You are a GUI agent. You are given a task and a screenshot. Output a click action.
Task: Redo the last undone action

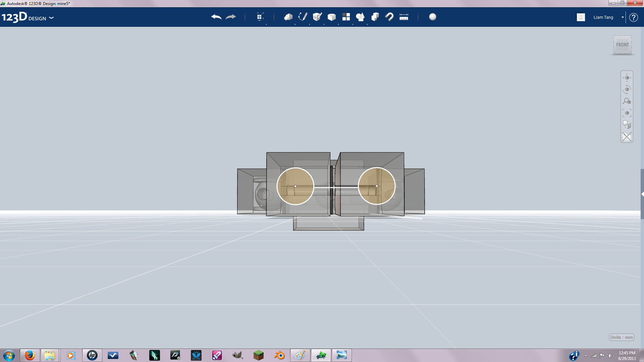(231, 17)
